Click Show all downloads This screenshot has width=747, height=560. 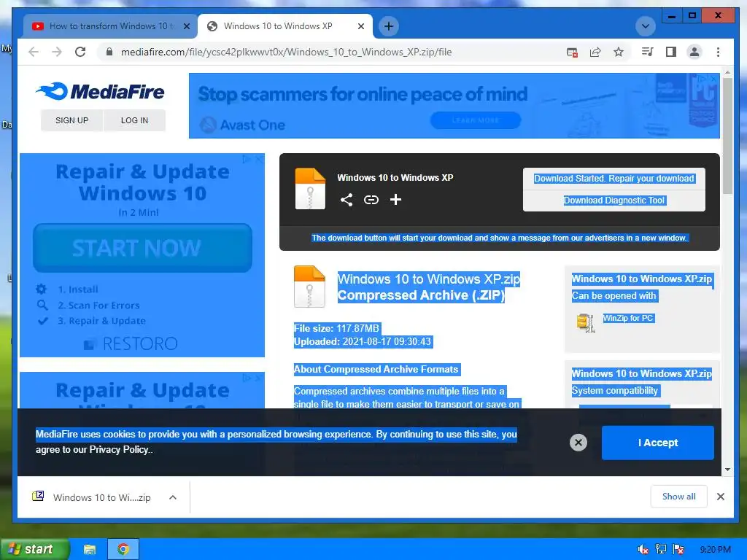click(678, 497)
